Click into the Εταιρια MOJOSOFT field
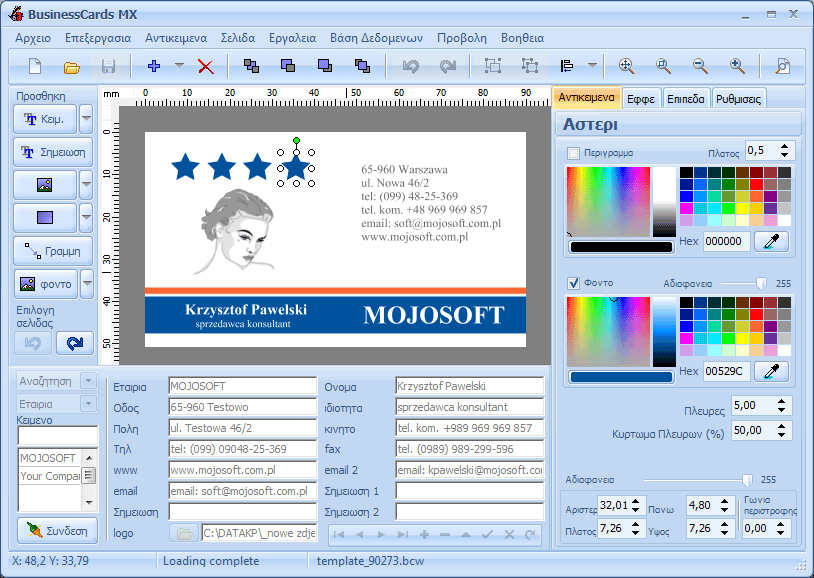814x578 pixels. tap(242, 386)
